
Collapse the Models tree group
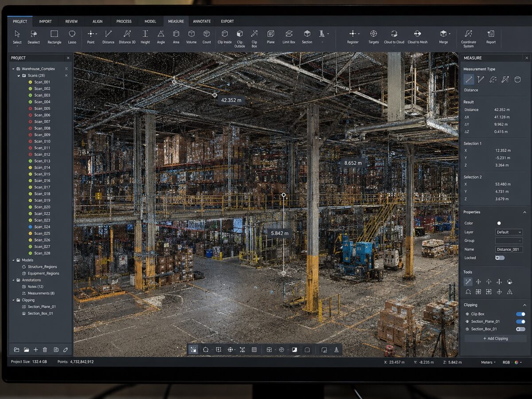(x=13, y=260)
